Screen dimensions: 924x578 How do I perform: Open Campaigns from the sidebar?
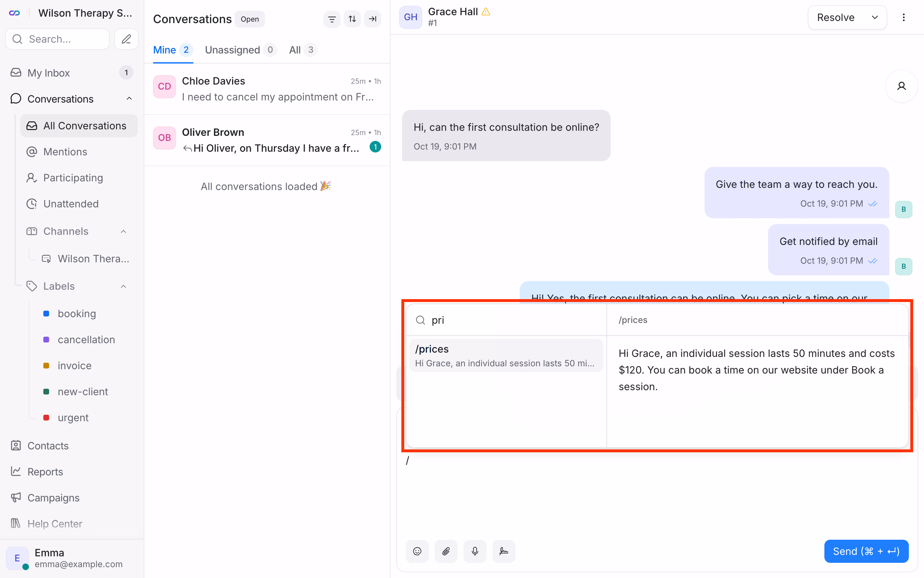(72, 498)
